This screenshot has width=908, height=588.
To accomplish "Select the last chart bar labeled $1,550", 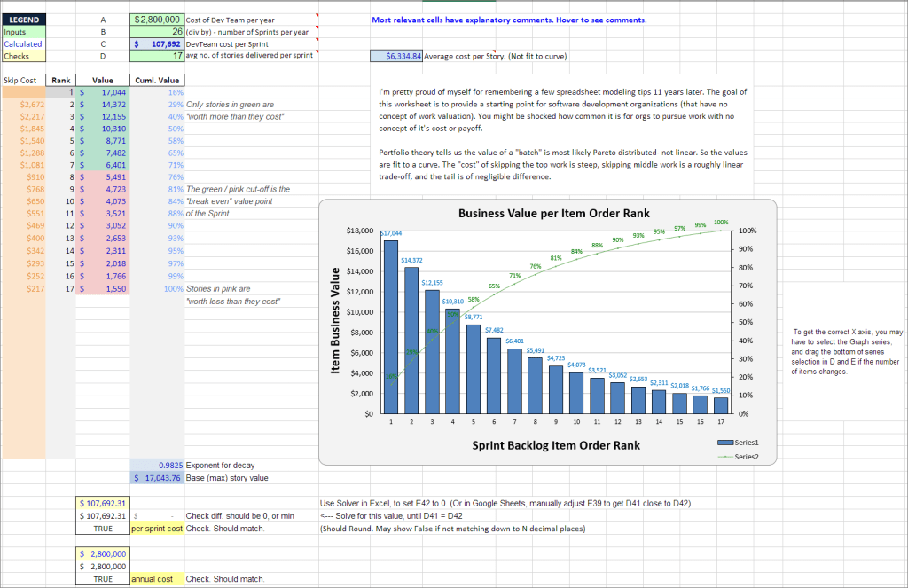I will tap(721, 404).
